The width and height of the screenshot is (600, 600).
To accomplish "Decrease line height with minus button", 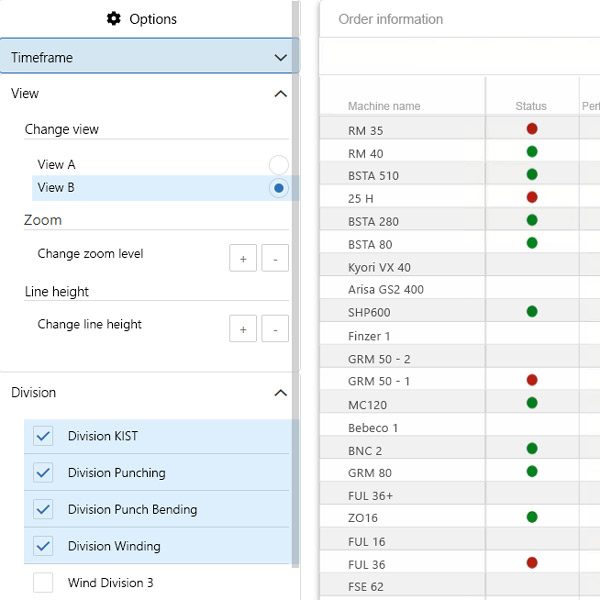I will (x=275, y=329).
